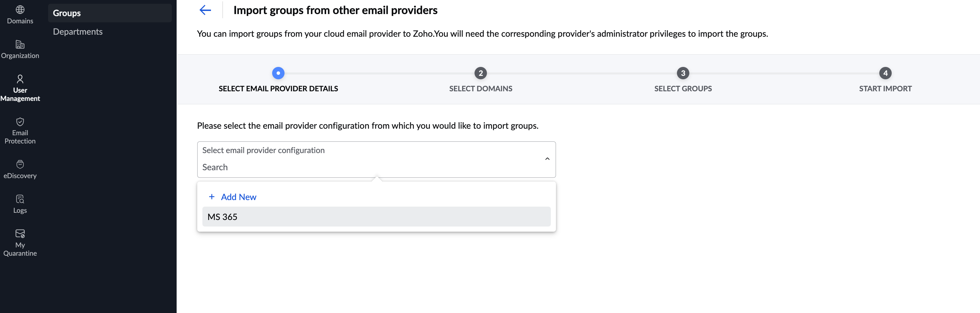Click the blue back arrow
The image size is (980, 313).
tap(205, 10)
